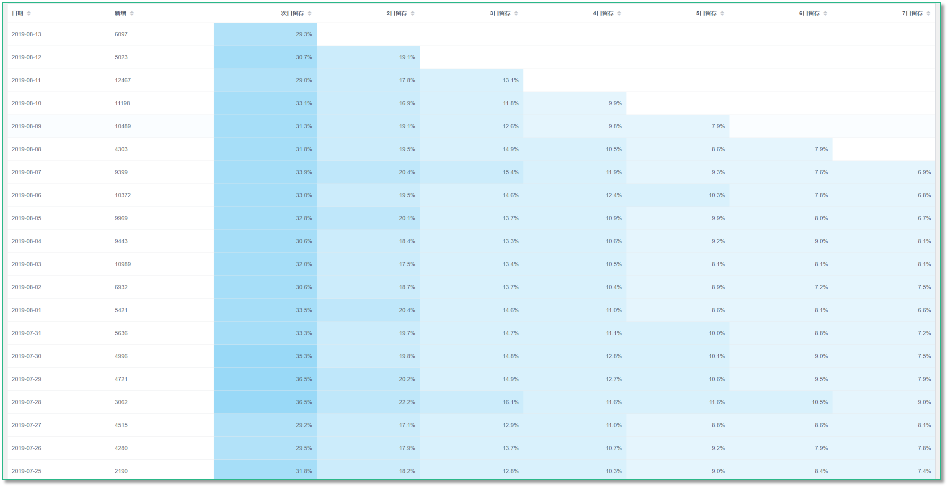Viewport: 948px width, 487px height.
Task: Click 次日留存 shaded cell in 2019-08-13 row
Action: point(266,34)
